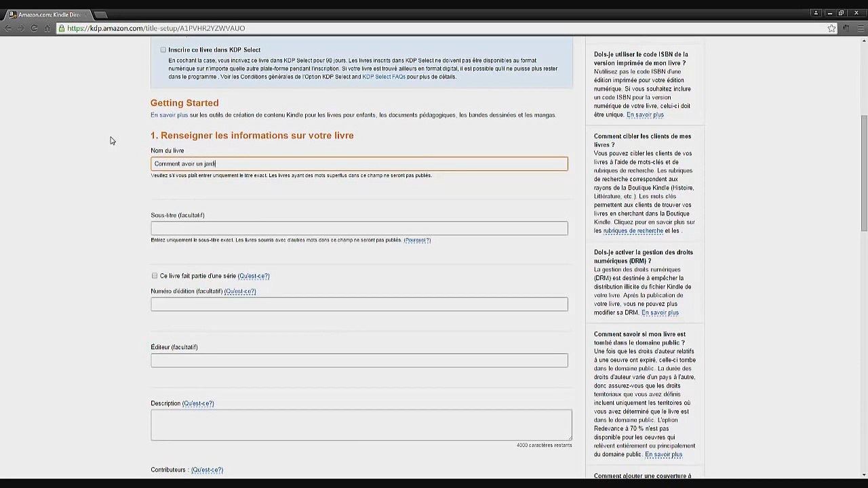Open Qu'est-ce? beside Contributeurs
868x488 pixels.
tap(207, 470)
